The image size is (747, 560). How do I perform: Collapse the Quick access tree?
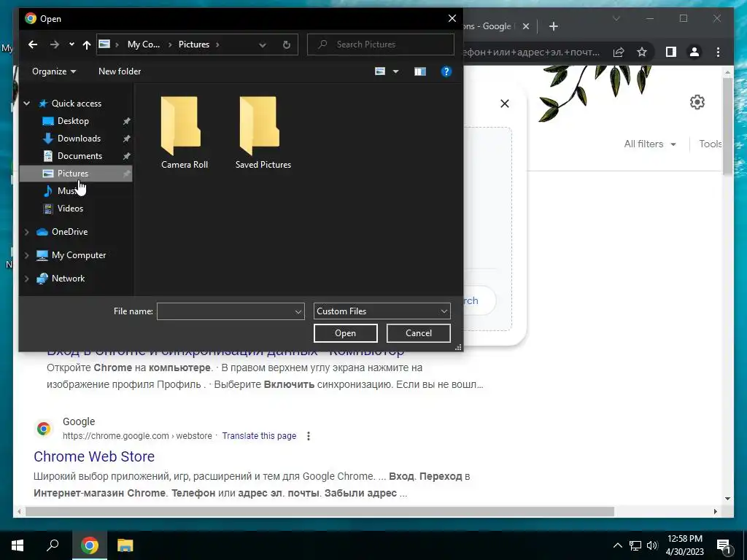coord(27,104)
